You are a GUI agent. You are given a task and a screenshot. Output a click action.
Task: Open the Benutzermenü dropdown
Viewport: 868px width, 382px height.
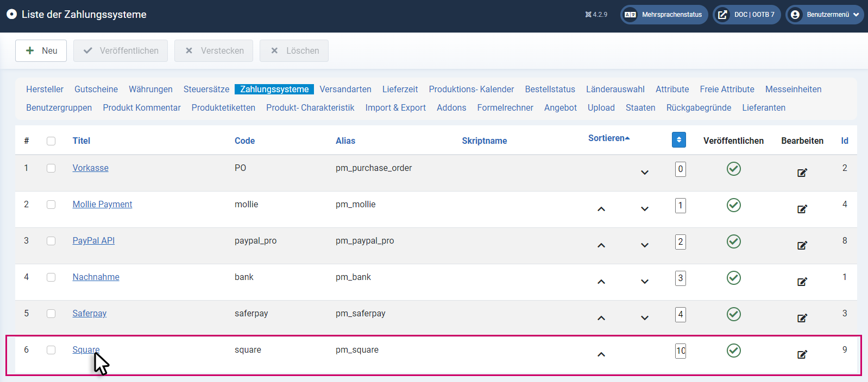(x=825, y=15)
